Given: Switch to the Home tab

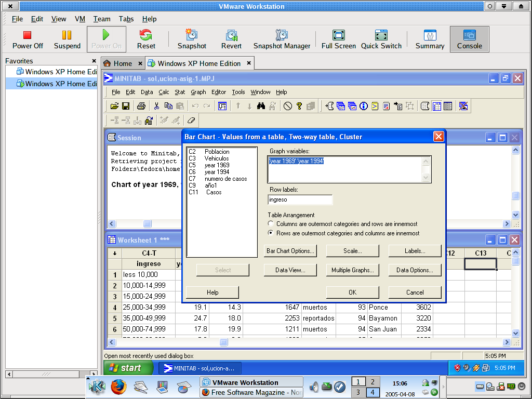Looking at the screenshot, I should (123, 63).
